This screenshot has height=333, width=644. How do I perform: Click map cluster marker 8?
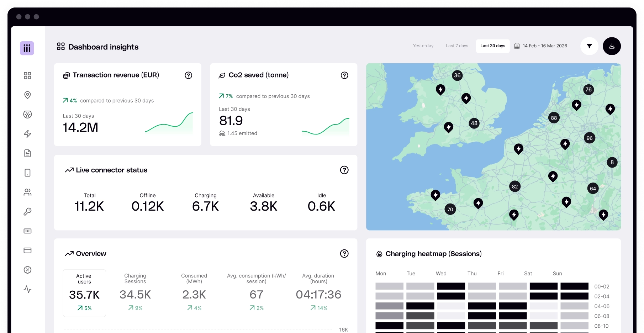(612, 162)
